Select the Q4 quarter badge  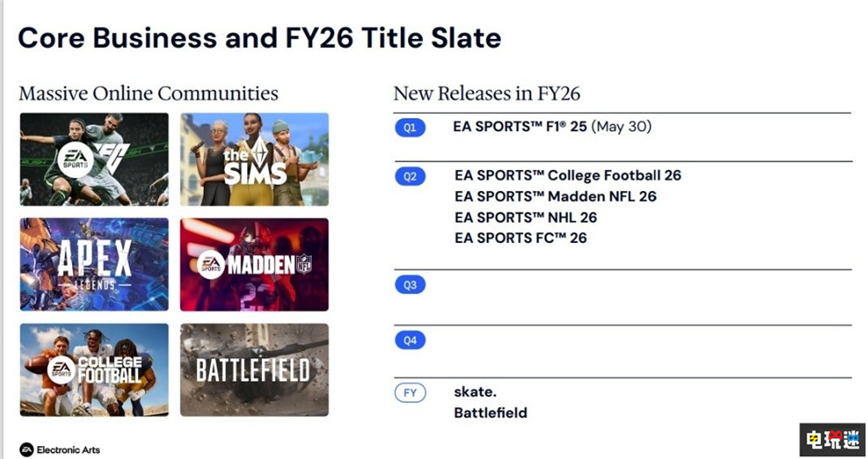410,340
